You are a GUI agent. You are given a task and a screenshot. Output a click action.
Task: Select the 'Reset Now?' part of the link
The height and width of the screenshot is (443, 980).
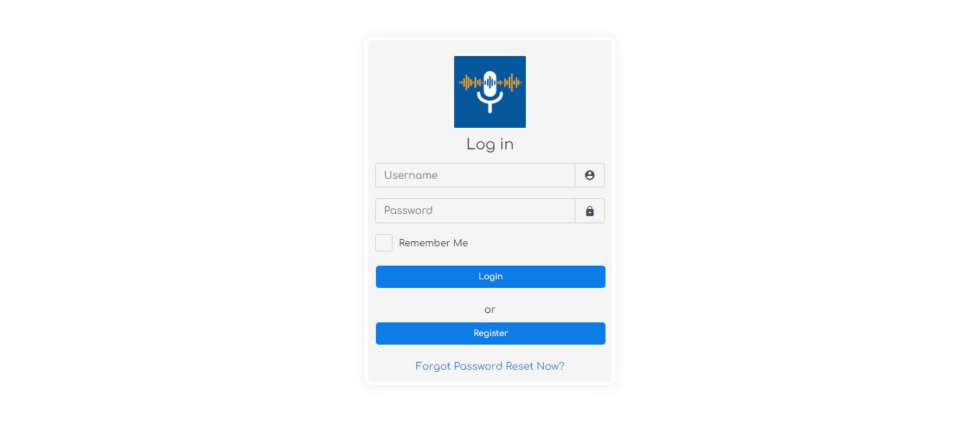(x=535, y=366)
